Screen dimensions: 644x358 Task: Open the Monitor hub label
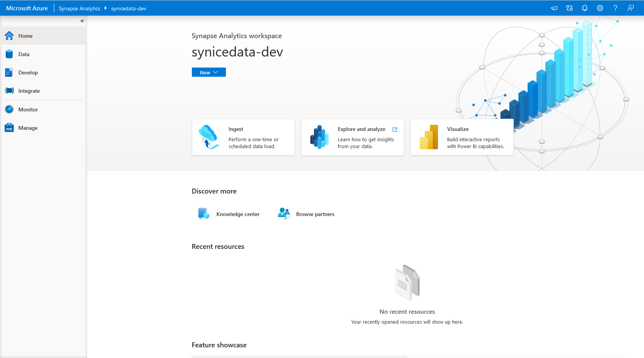point(28,110)
